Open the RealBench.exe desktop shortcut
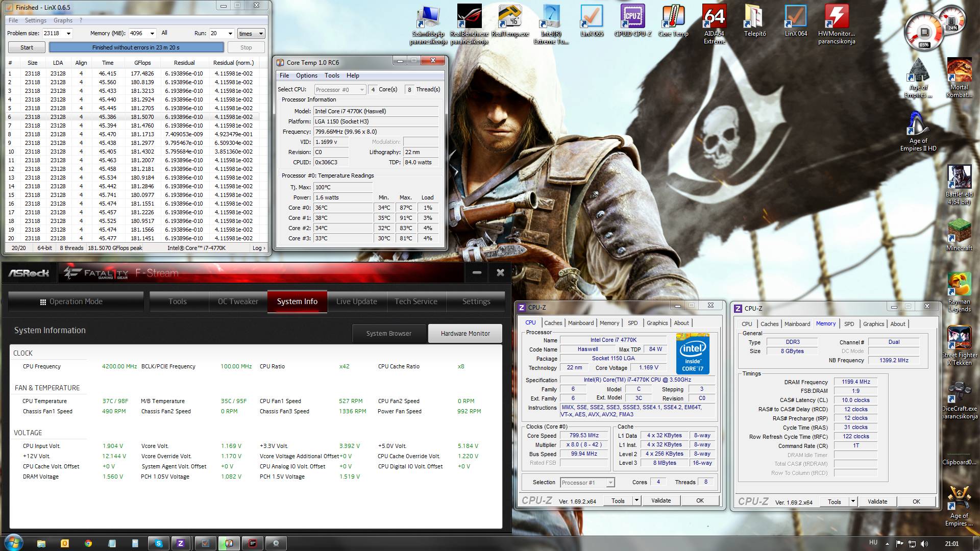 tap(469, 24)
